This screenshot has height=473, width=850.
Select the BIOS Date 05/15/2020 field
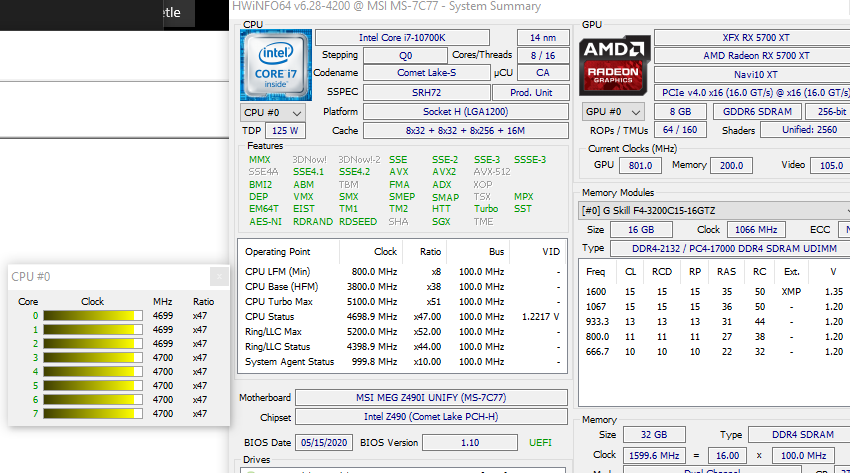(324, 443)
